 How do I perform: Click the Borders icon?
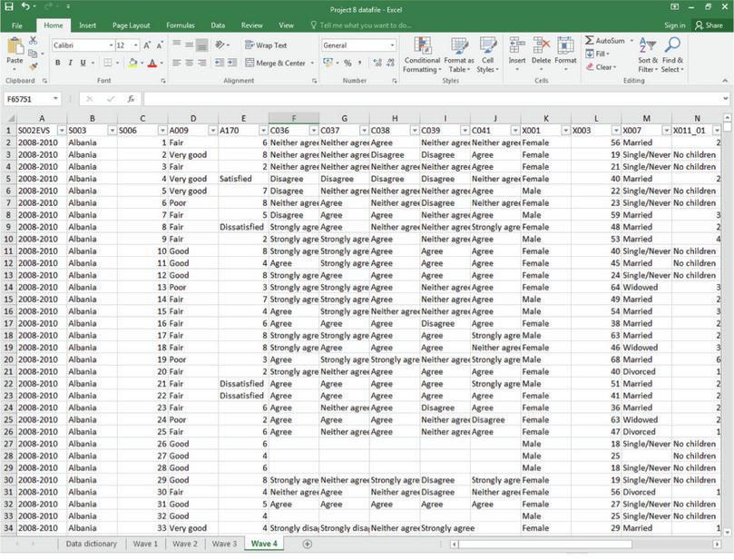[108, 63]
